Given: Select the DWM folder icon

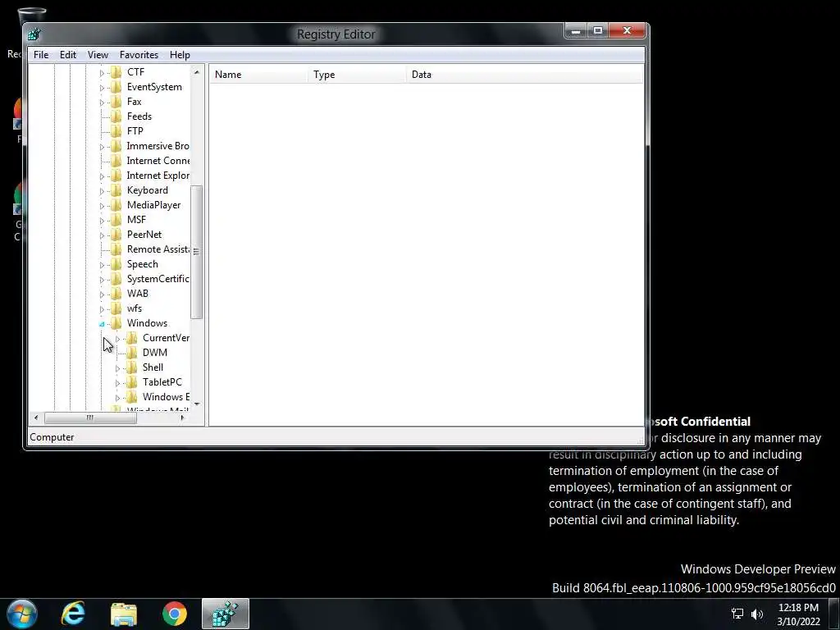Looking at the screenshot, I should (x=132, y=353).
